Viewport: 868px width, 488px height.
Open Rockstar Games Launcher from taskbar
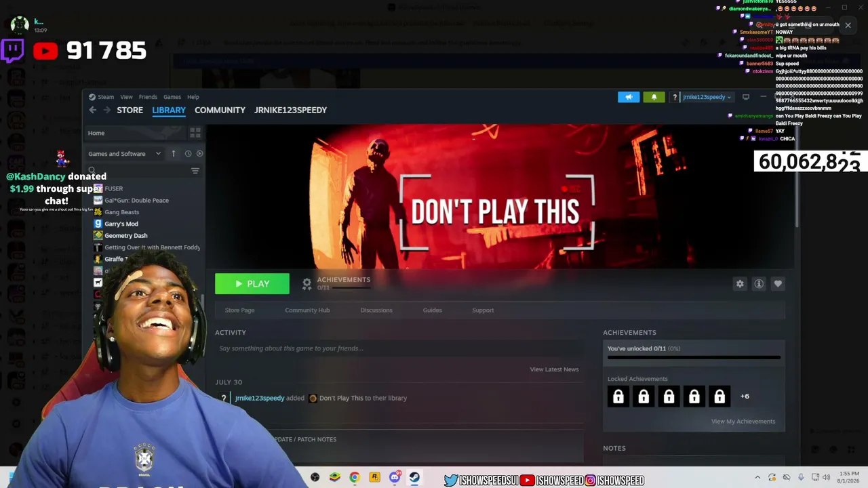point(374,478)
